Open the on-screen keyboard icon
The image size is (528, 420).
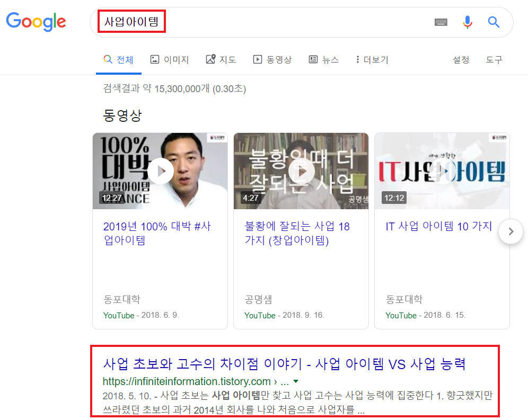[441, 22]
